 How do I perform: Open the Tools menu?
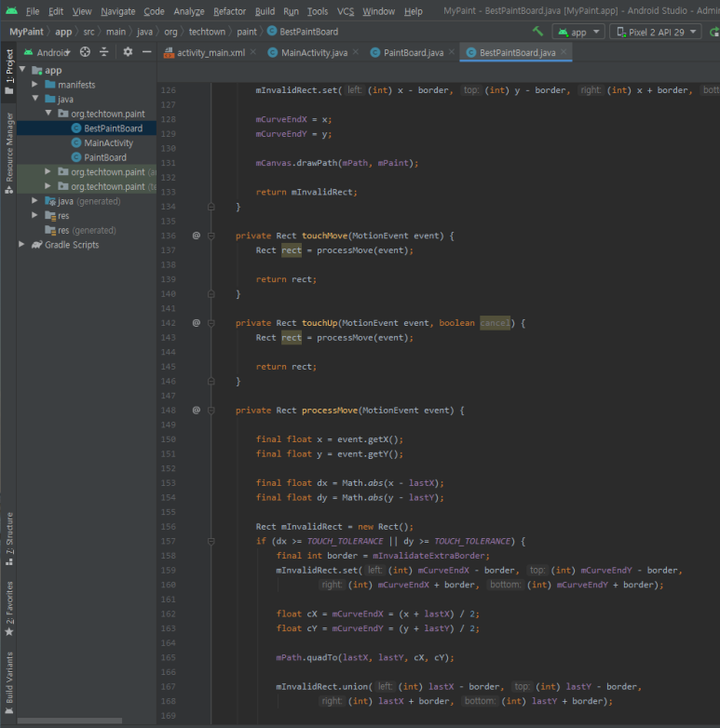[318, 11]
